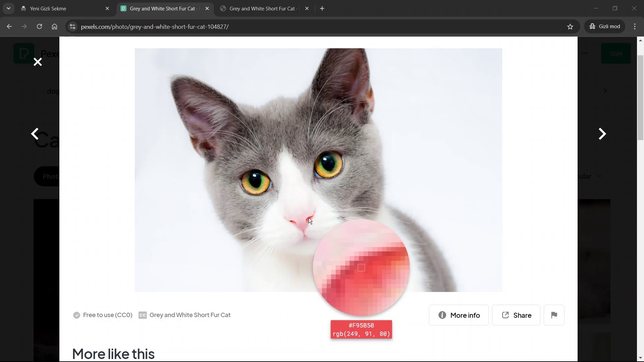The height and width of the screenshot is (362, 644).
Task: Switch to third Grey and White Cat tab
Action: pyautogui.click(x=262, y=8)
